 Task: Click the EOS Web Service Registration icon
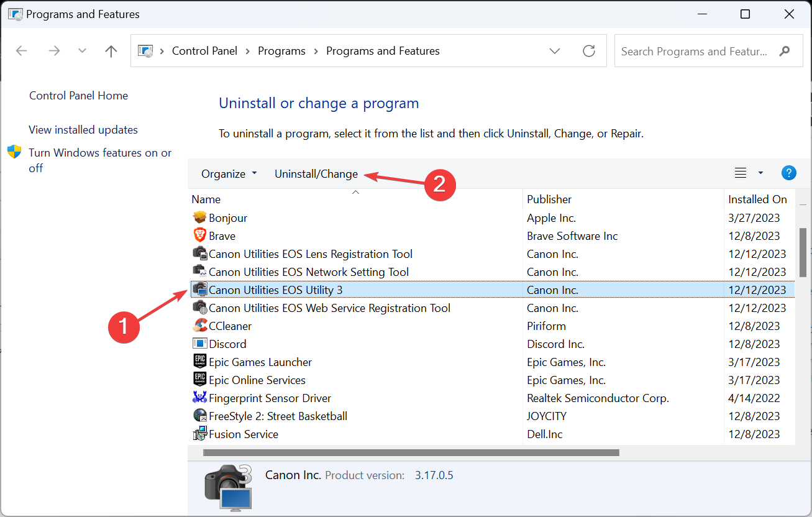click(x=199, y=308)
